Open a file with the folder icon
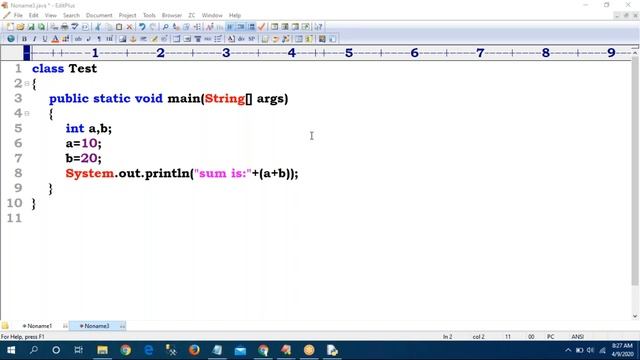This screenshot has width=640, height=360. point(20,27)
